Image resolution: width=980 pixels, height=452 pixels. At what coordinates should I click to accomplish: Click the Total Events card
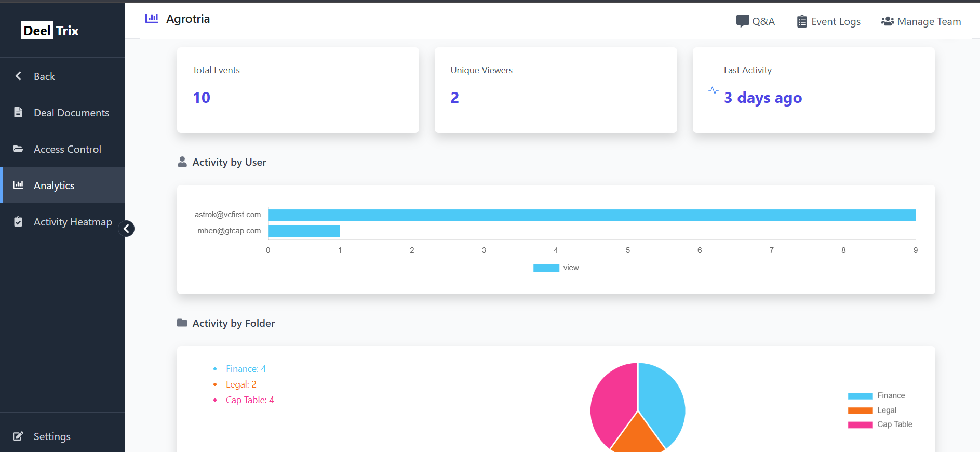click(298, 90)
